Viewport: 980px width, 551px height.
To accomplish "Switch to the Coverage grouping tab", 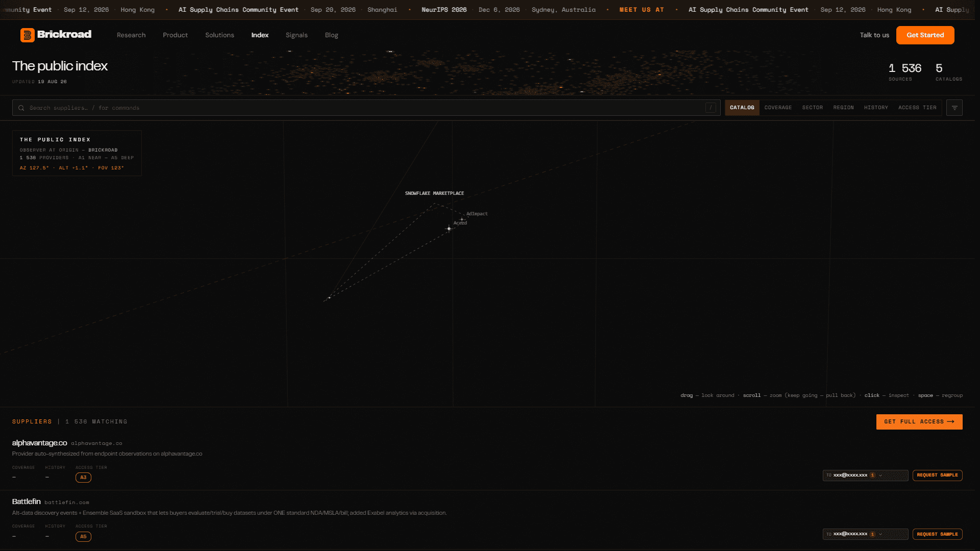I will [x=778, y=108].
